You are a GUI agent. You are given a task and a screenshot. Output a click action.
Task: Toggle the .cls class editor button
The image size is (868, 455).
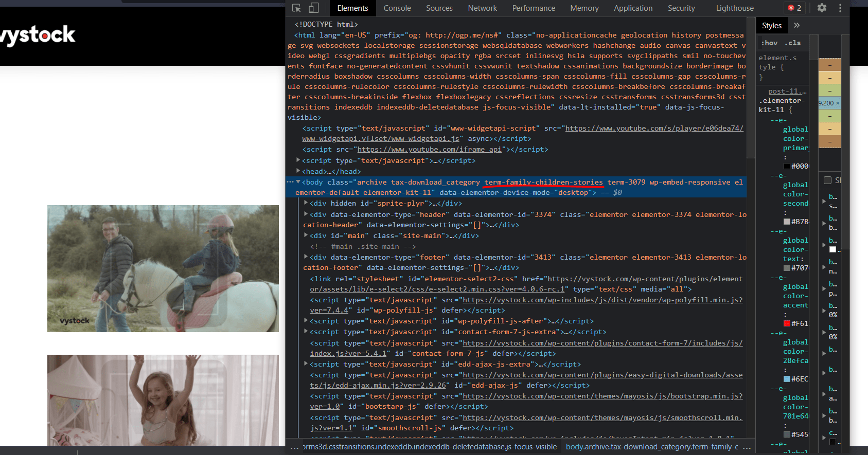tap(793, 43)
